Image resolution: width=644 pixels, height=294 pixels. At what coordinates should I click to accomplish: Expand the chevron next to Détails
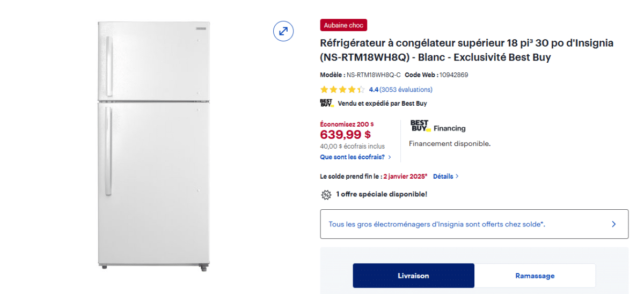click(457, 176)
